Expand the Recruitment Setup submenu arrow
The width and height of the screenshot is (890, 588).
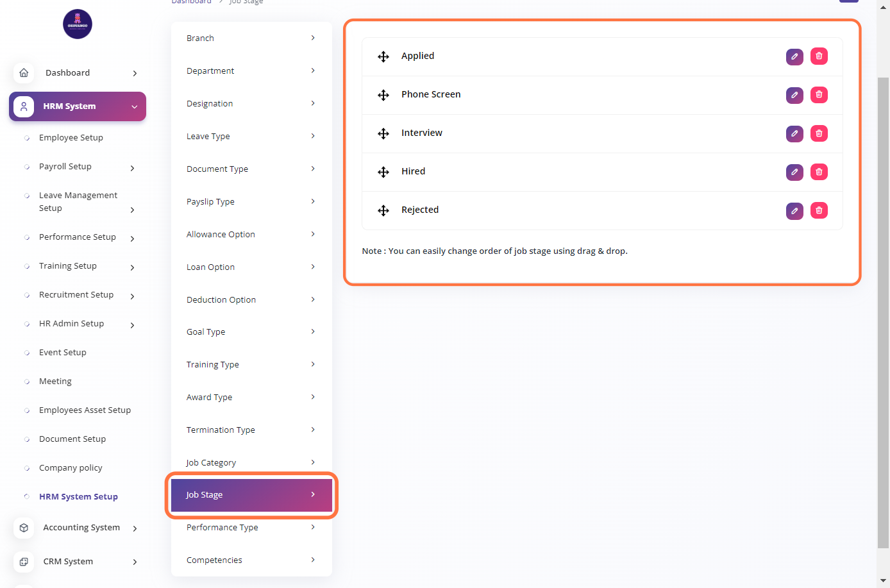132,296
